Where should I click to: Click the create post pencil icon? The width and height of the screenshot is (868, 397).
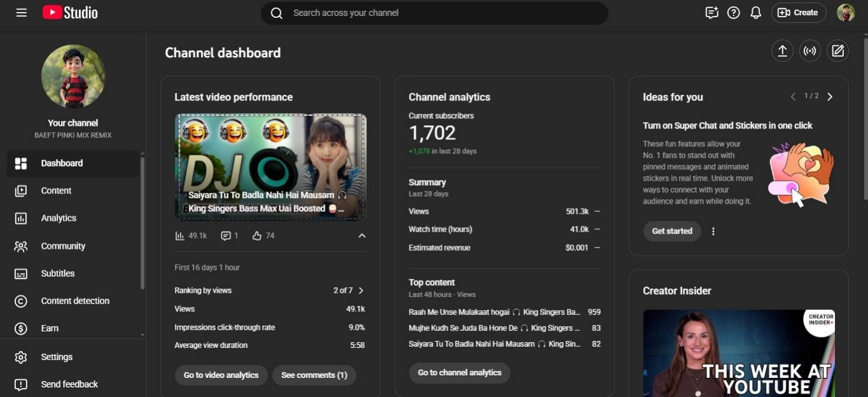click(x=837, y=52)
